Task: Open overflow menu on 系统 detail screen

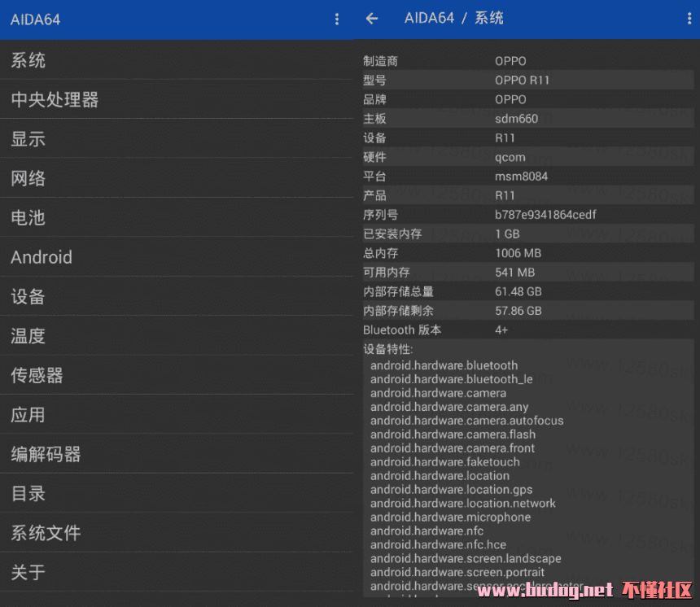Action: (x=689, y=18)
